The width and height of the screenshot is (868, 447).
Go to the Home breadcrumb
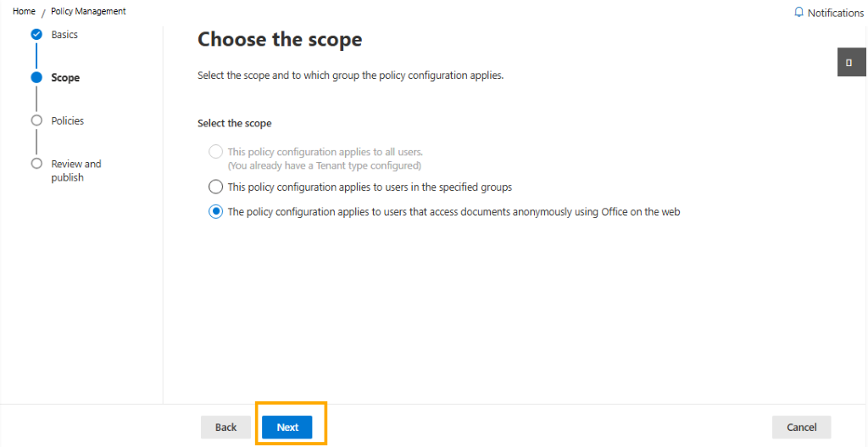pyautogui.click(x=24, y=11)
